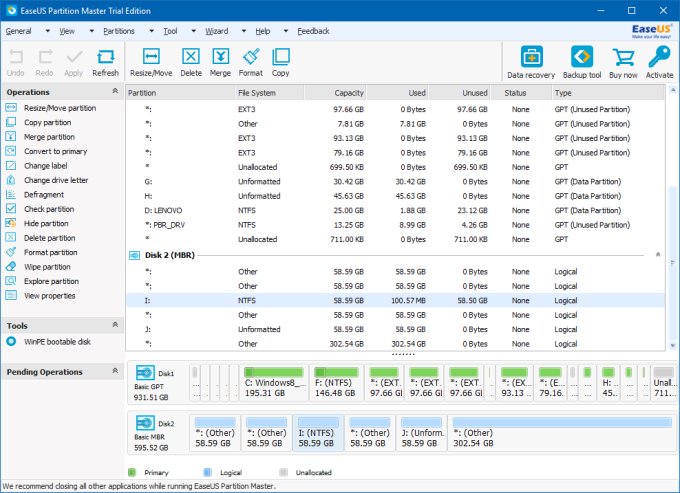Open the Wizard menu
The height and width of the screenshot is (493, 680).
216,31
